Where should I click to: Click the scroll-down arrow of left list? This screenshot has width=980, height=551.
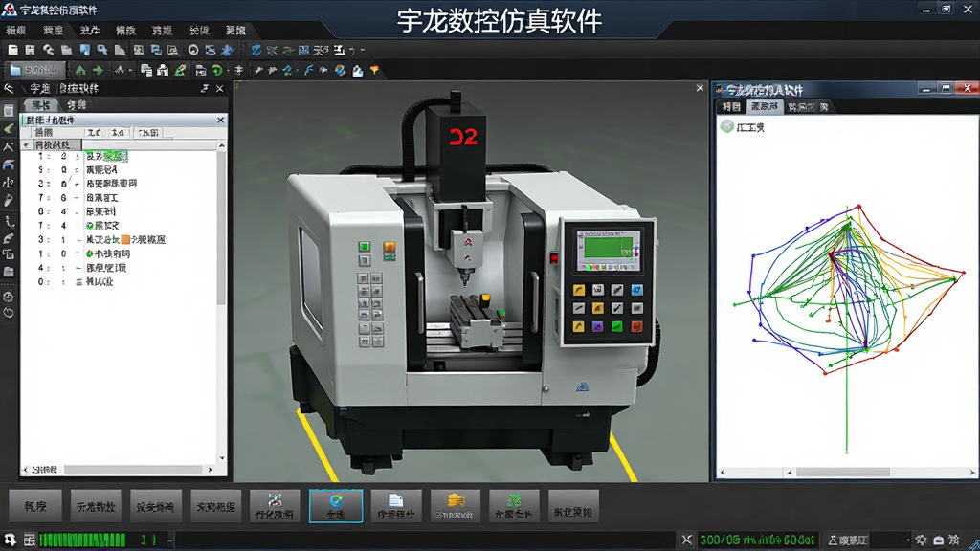click(x=221, y=458)
